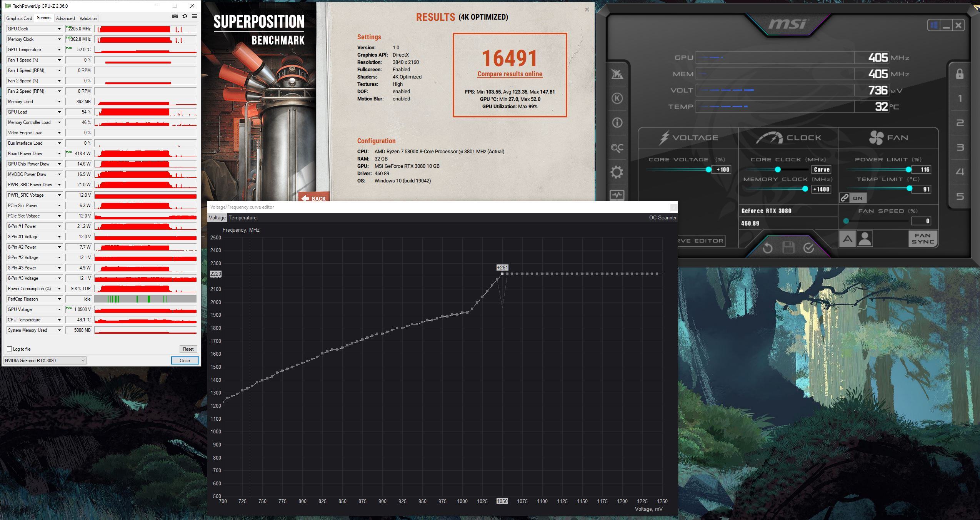
Task: Expand CPU Temperature sensor dropdown
Action: [x=59, y=320]
